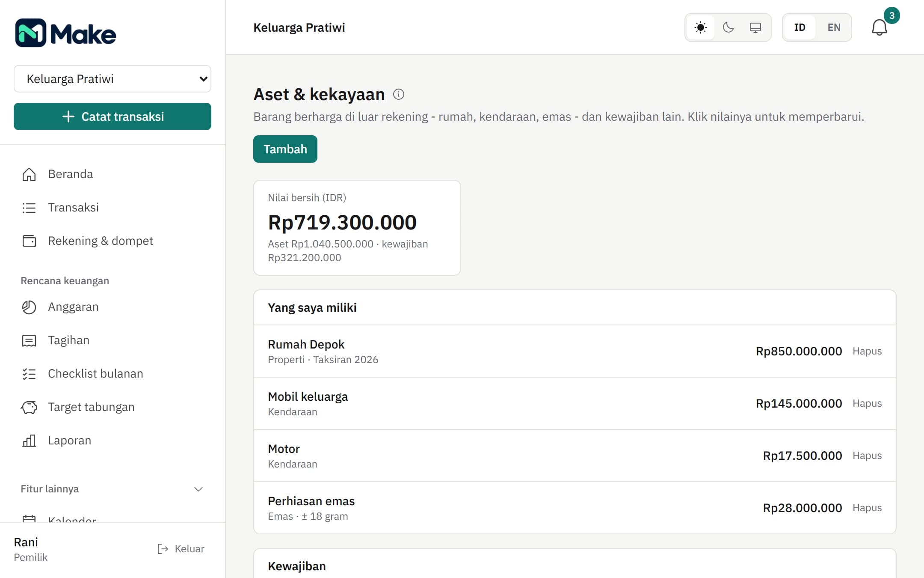Click the Tambah button

coord(285,149)
